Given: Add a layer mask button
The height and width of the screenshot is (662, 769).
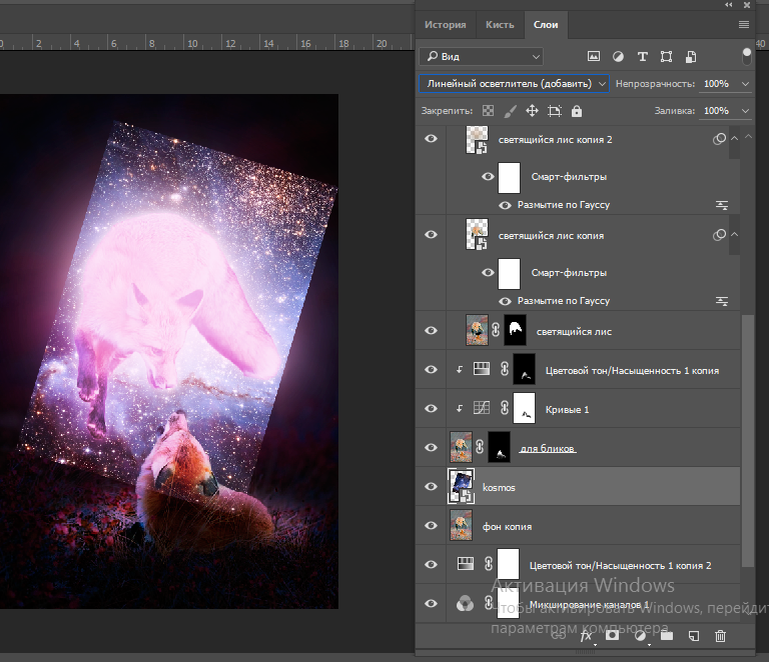Looking at the screenshot, I should [x=612, y=636].
